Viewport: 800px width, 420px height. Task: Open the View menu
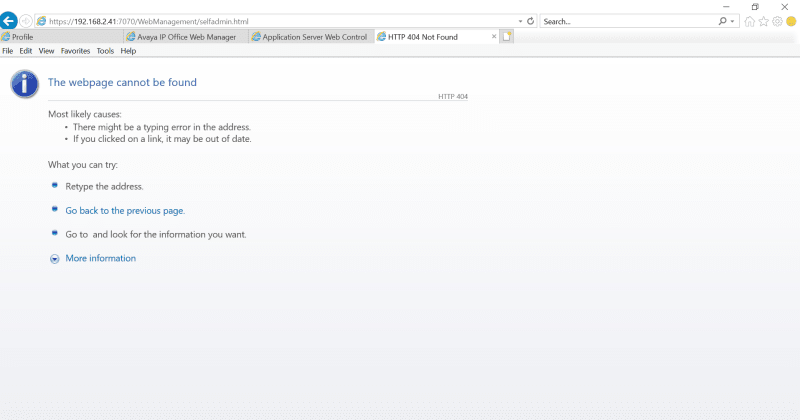click(46, 51)
